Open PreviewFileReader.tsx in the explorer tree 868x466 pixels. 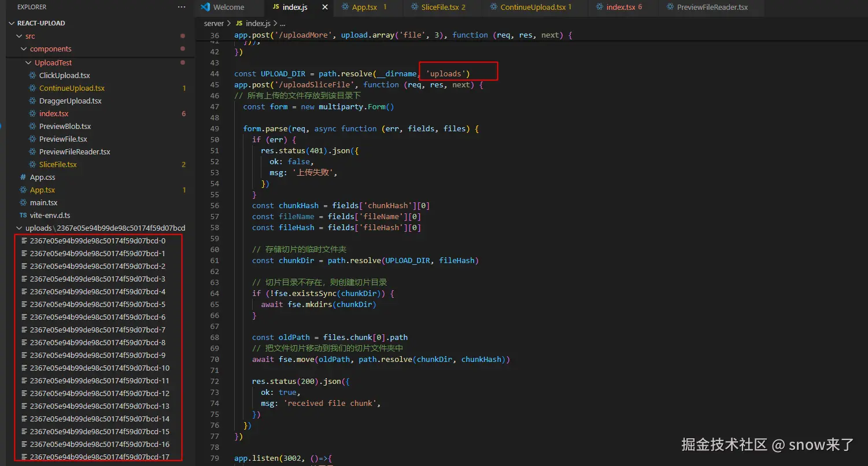click(75, 151)
